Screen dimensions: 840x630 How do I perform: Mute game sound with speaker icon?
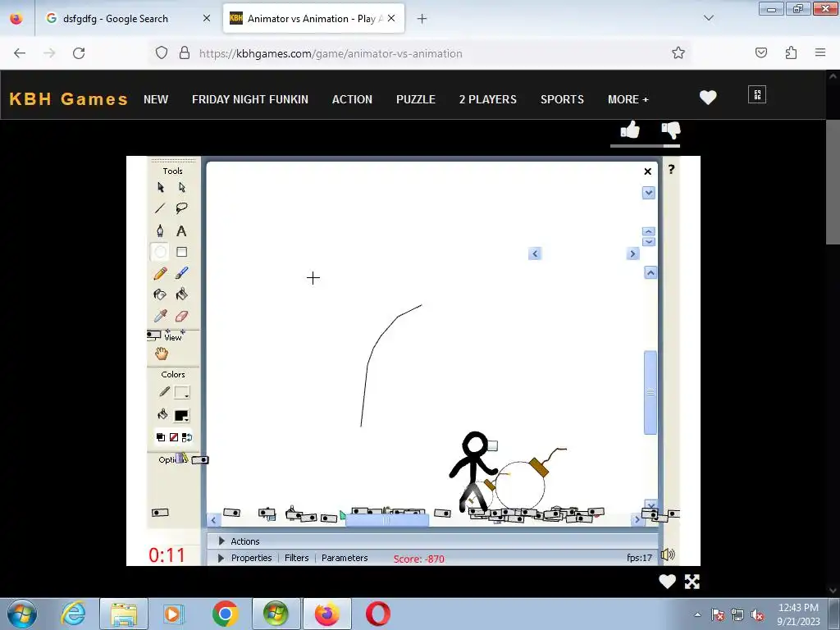[668, 555]
